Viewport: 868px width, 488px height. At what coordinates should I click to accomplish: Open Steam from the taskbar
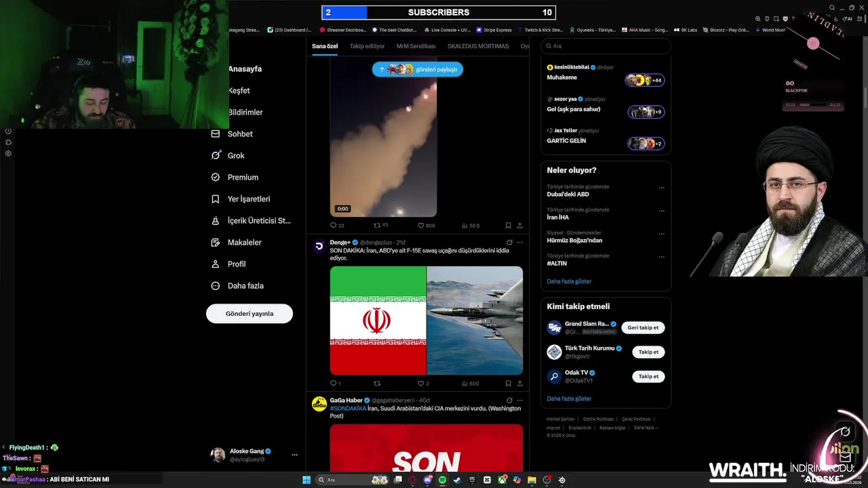[457, 480]
